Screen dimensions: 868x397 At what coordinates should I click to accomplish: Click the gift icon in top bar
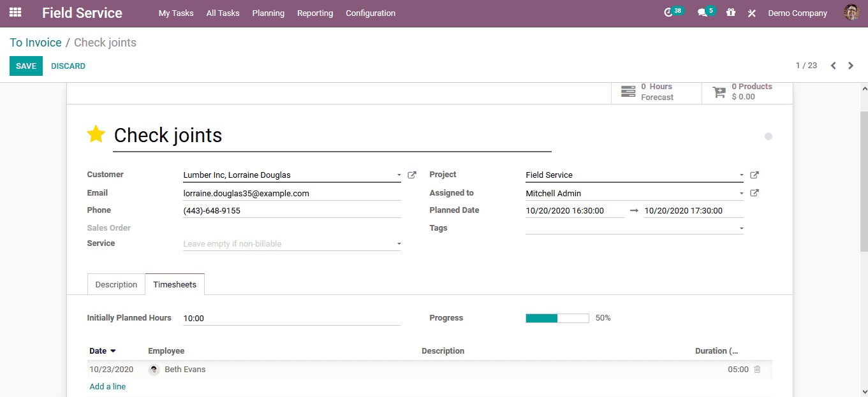pos(731,13)
